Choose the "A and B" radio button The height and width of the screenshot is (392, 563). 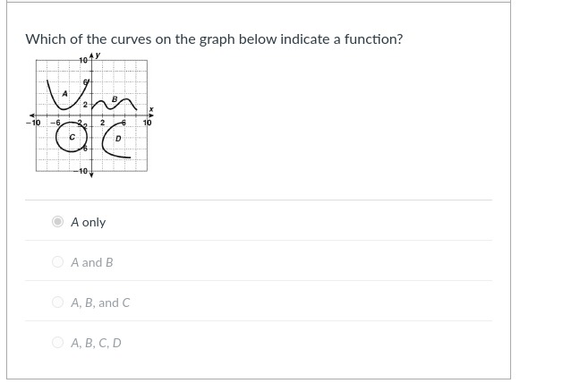[x=57, y=262]
